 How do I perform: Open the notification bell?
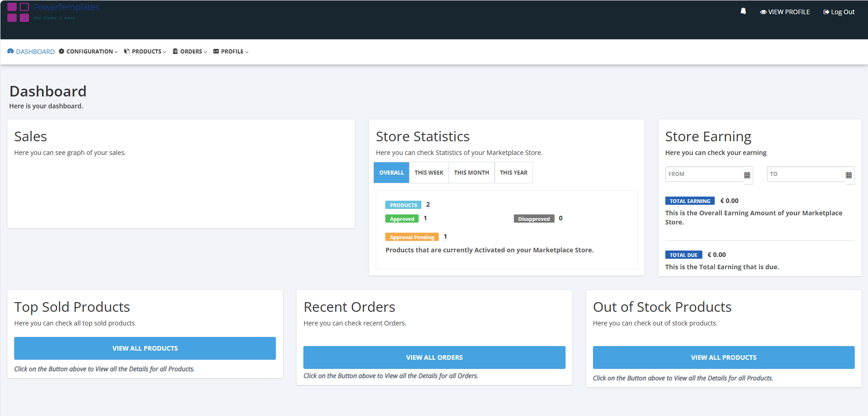(743, 11)
